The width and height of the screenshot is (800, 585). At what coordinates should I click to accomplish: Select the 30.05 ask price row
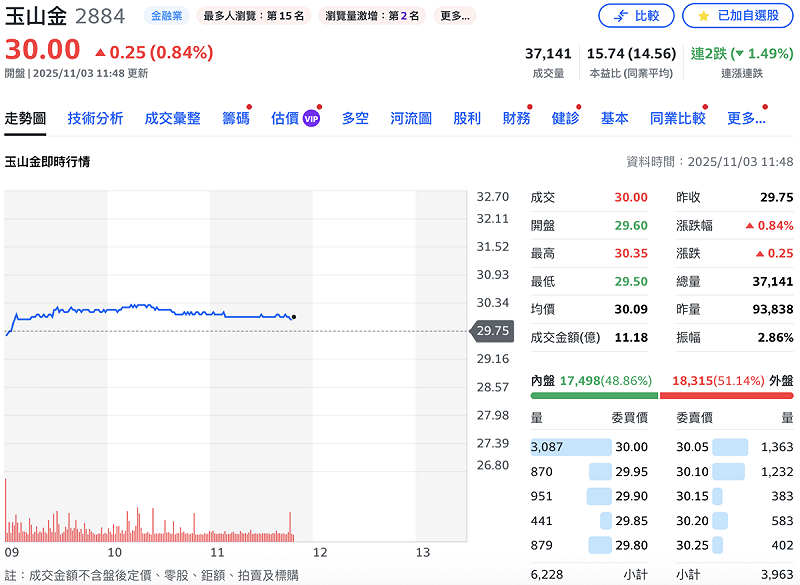735,447
